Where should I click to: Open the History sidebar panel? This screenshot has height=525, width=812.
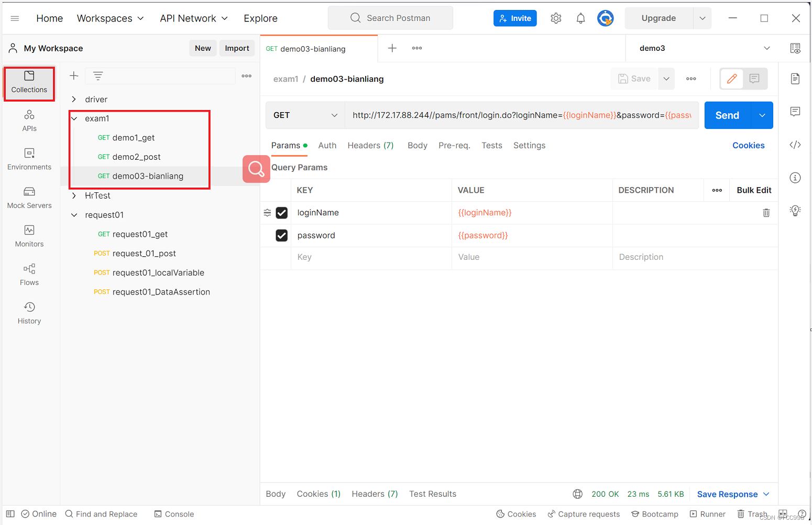(29, 313)
